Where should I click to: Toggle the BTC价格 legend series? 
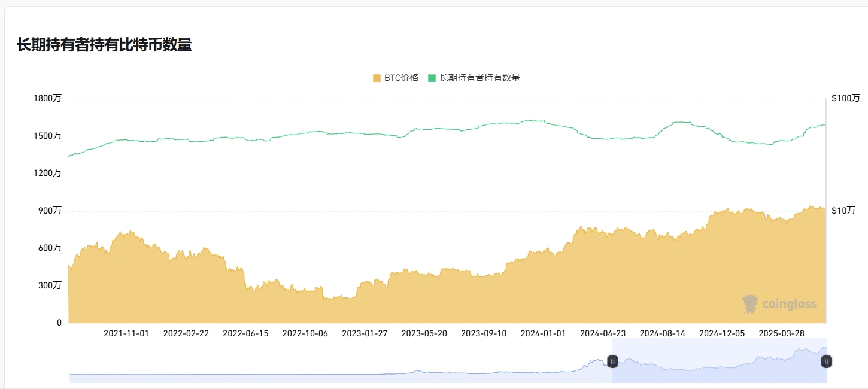click(396, 78)
